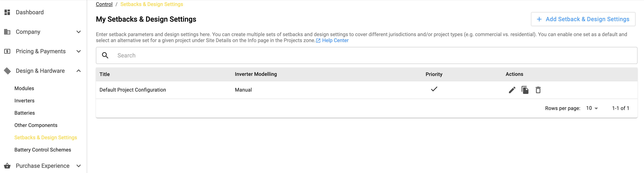
Task: Expand the Pricing & Payments chevron
Action: click(78, 51)
